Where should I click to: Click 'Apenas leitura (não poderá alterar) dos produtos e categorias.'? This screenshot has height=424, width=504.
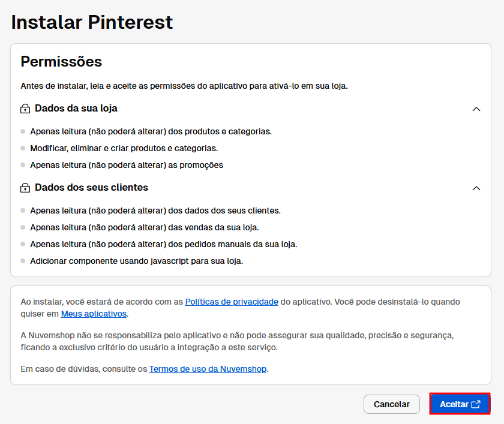(151, 131)
